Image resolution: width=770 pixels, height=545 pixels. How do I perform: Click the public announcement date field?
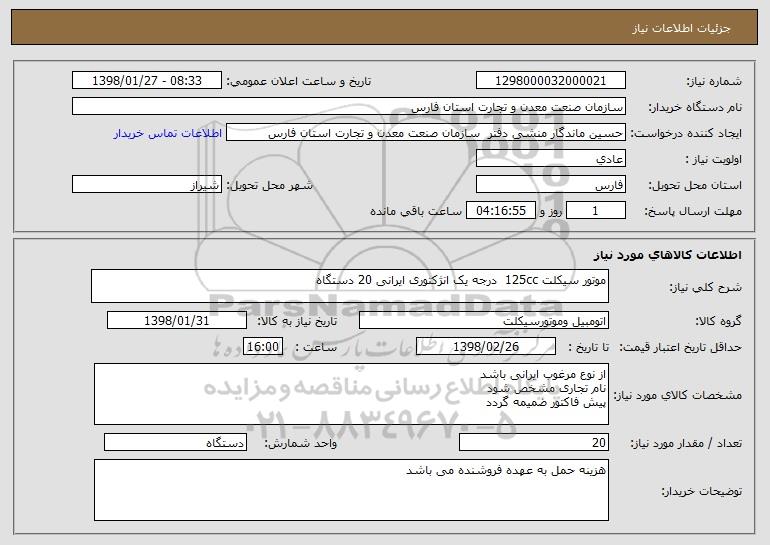point(147,81)
